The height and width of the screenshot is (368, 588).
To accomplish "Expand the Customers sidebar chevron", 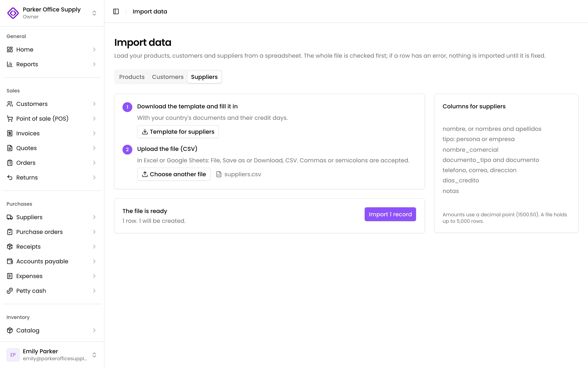I will point(94,104).
